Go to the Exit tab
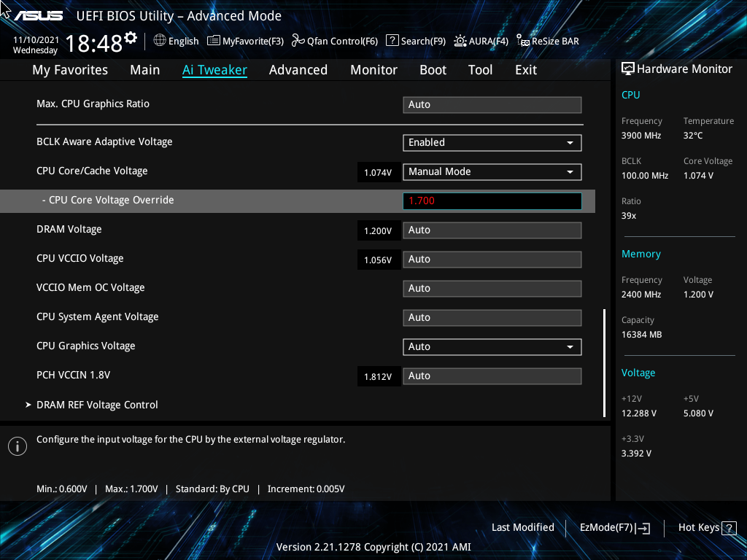 tap(526, 70)
